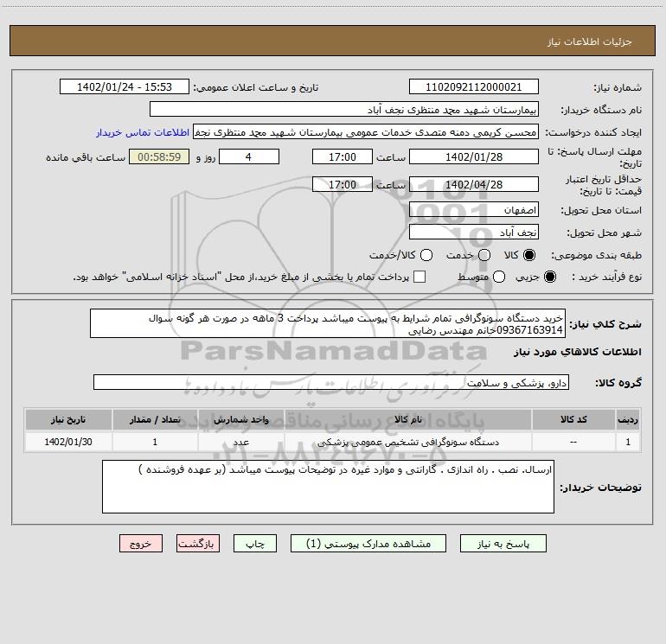This screenshot has width=666, height=644.
Task: Select the کالا/خدمت radio button
Action: (426, 255)
